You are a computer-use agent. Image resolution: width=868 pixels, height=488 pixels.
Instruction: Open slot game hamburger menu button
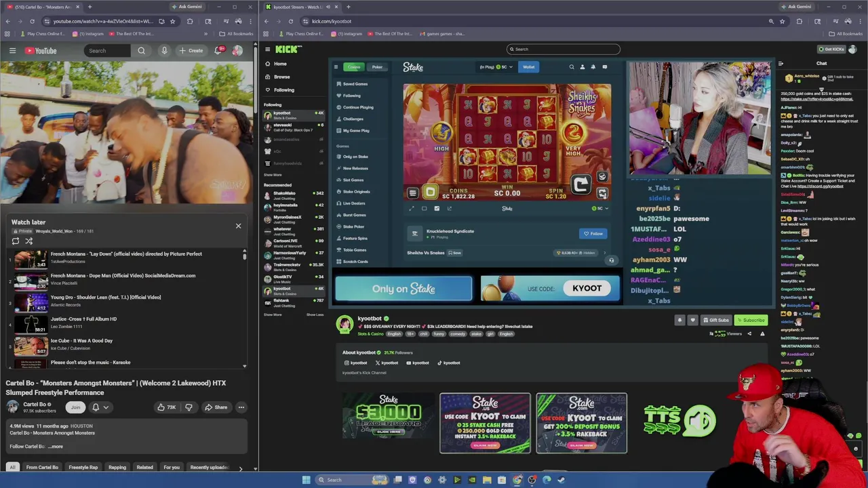[412, 193]
